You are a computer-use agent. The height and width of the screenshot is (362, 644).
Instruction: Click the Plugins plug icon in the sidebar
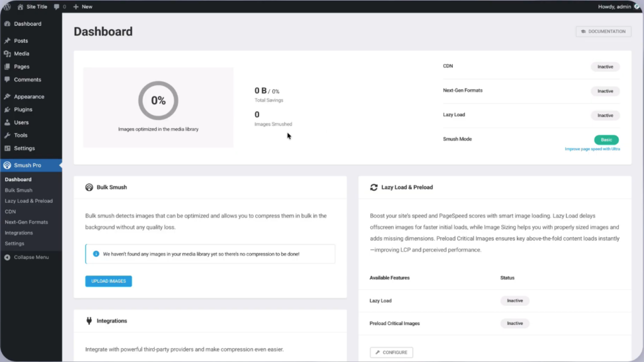pyautogui.click(x=8, y=109)
